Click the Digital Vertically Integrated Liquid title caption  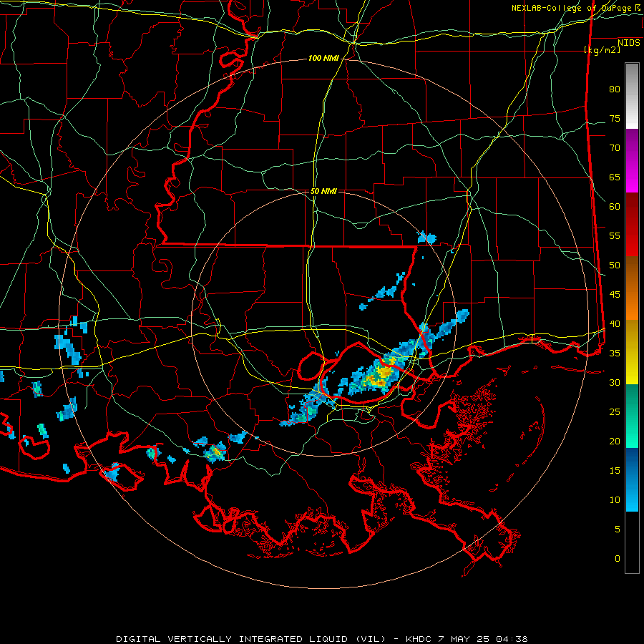click(x=321, y=639)
